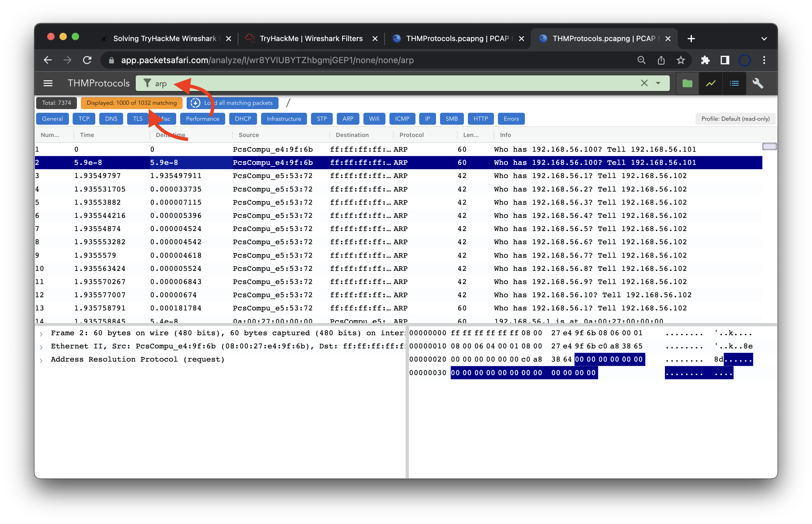
Task: Expand the Address Resolution Protocol row
Action: (x=41, y=360)
